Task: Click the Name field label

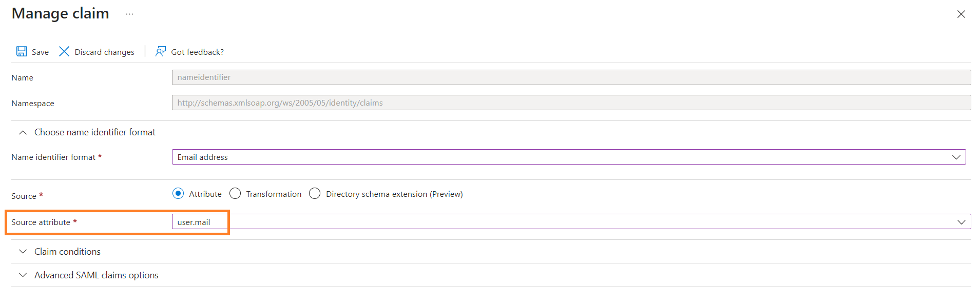Action: 22,77
